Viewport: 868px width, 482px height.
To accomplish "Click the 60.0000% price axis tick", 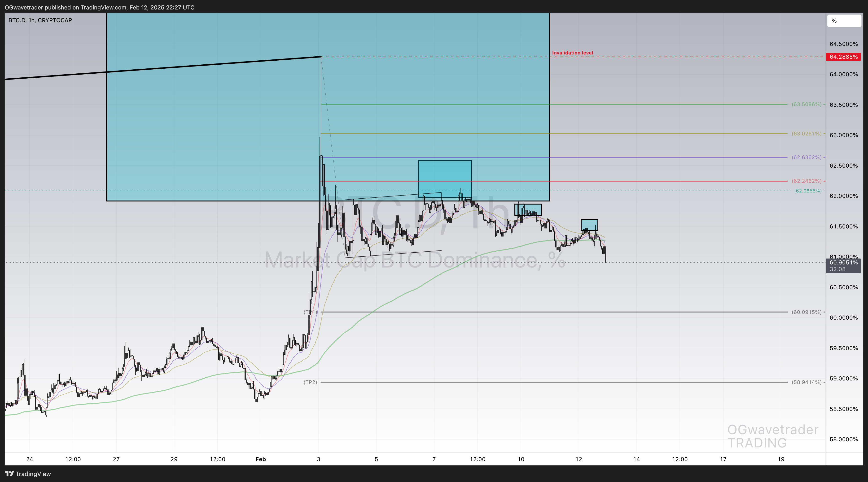I will tap(843, 317).
